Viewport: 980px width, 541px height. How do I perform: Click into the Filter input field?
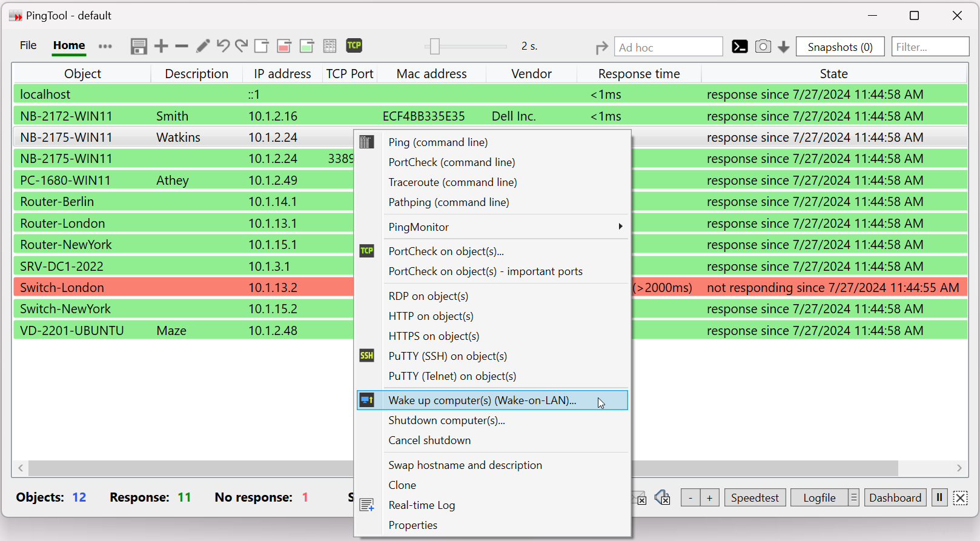930,47
